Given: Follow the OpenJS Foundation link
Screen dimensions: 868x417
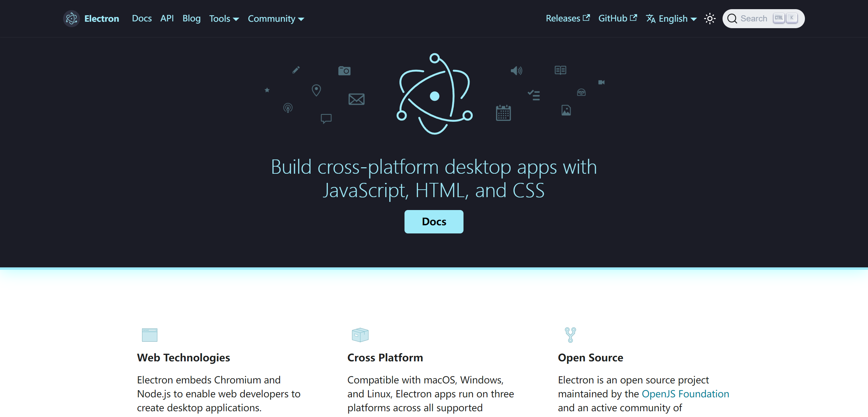Looking at the screenshot, I should point(685,394).
